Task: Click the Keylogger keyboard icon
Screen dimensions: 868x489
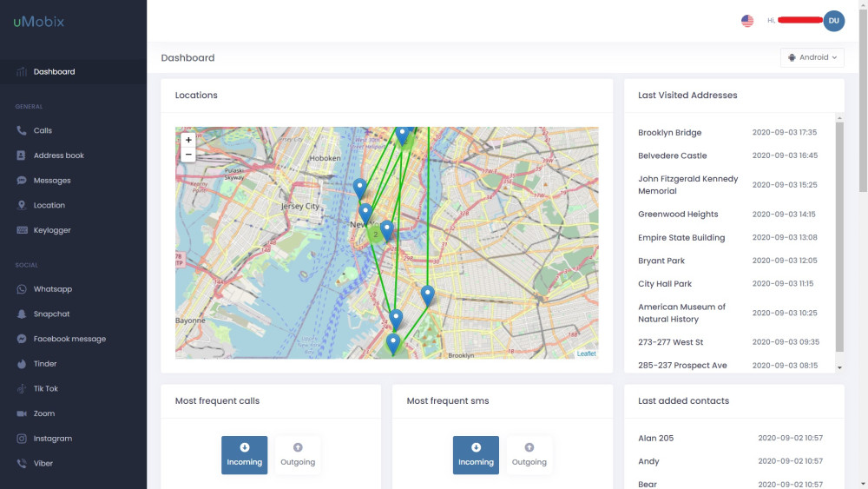Action: tap(22, 230)
